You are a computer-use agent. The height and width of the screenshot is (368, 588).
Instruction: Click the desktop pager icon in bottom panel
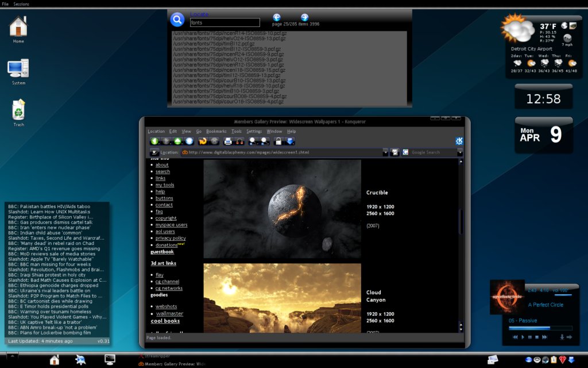[493, 360]
